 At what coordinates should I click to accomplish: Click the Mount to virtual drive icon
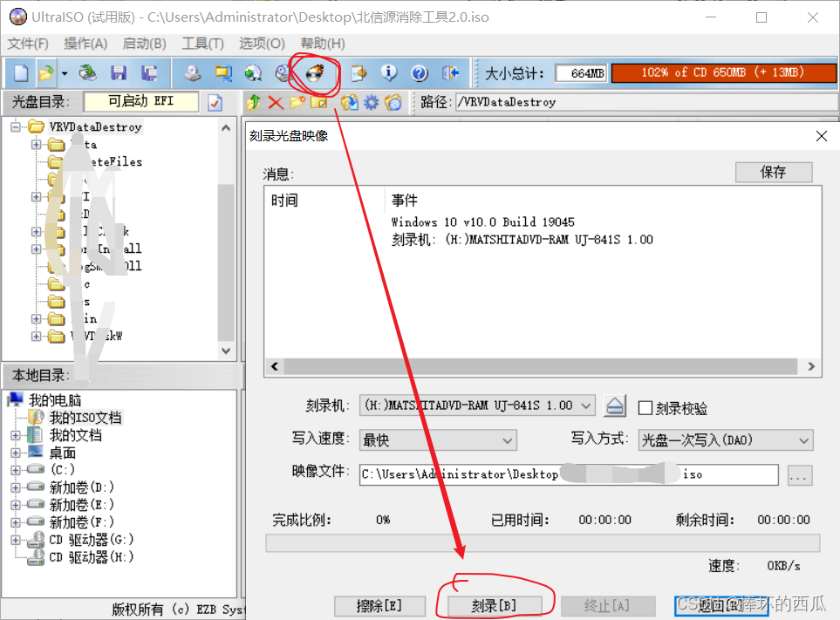(282, 73)
